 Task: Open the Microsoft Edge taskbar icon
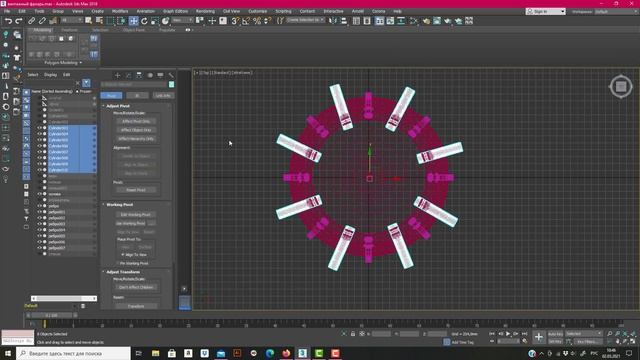point(270,353)
